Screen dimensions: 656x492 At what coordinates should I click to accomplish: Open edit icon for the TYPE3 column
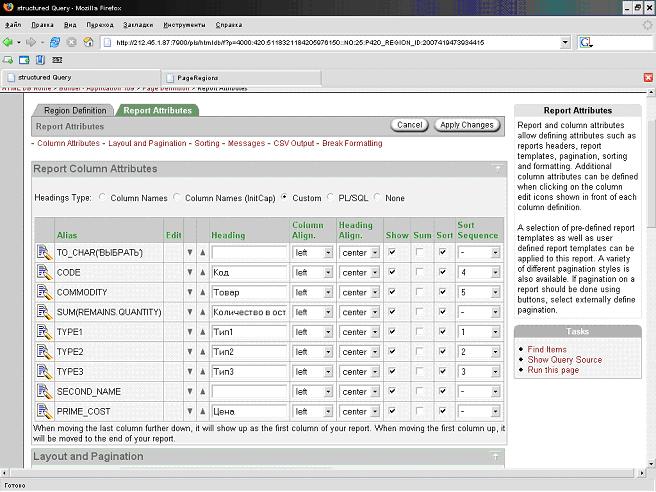[x=44, y=372]
